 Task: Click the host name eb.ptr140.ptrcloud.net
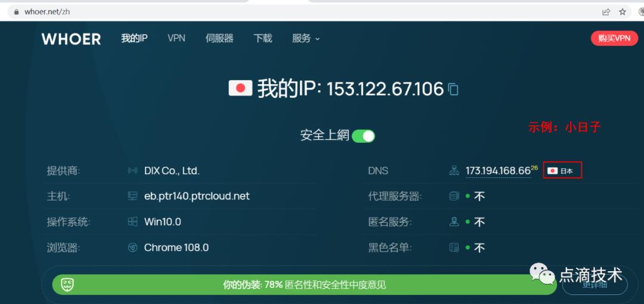coord(197,196)
